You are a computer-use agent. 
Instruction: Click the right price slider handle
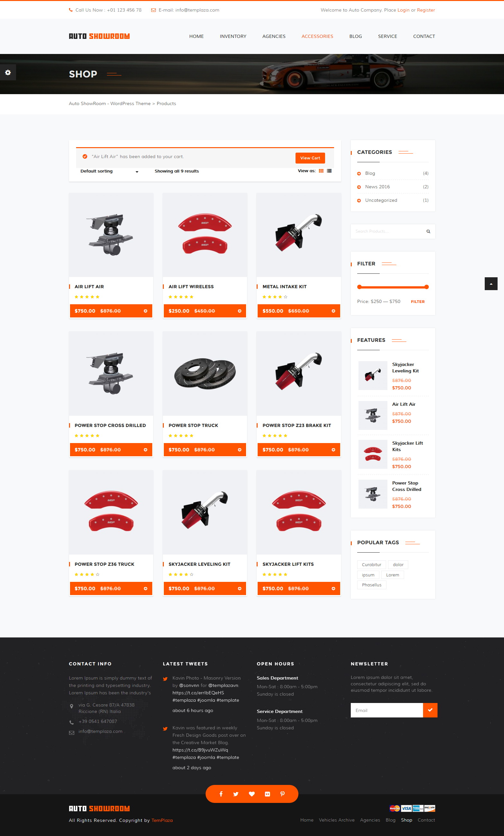pyautogui.click(x=427, y=287)
